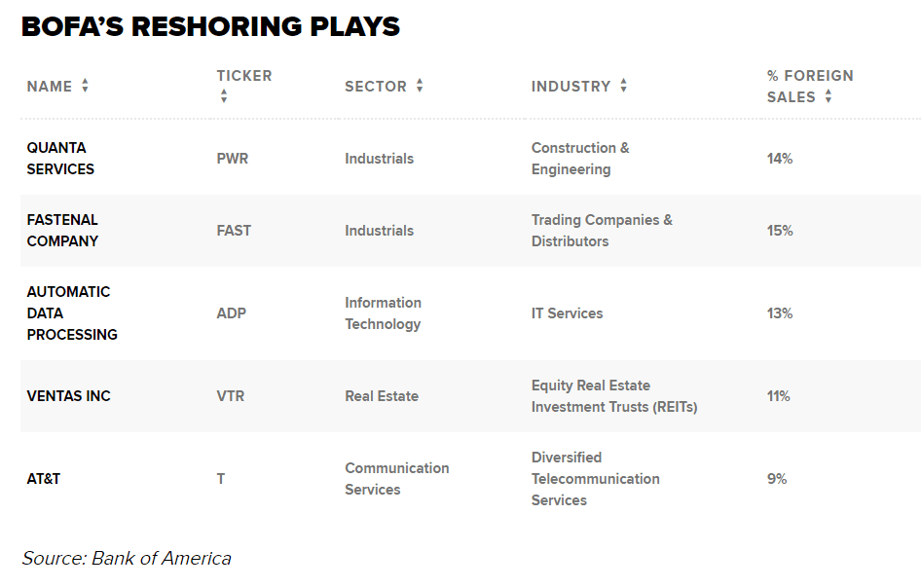
Task: Sort by the SECTOR column header
Action: pos(376,87)
